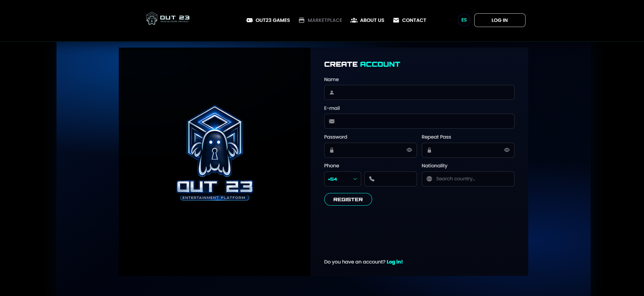Focus the phone number input field
Image resolution: width=644 pixels, height=296 pixels.
[391, 179]
